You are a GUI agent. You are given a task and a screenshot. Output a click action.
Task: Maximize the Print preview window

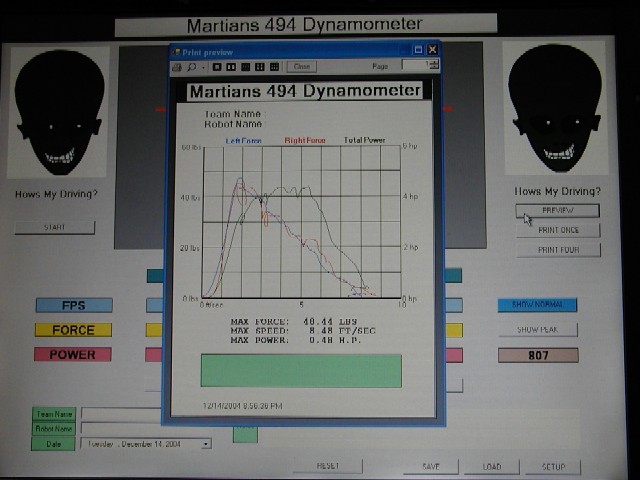pos(419,49)
